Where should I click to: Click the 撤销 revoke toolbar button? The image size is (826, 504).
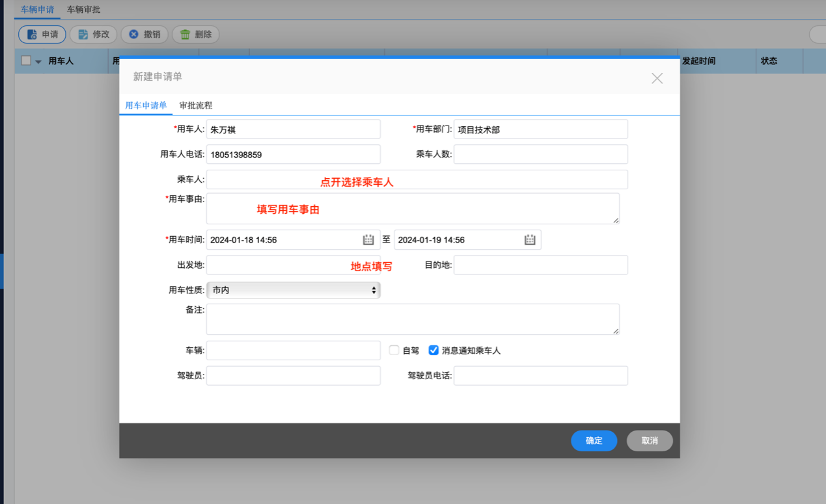click(x=145, y=34)
